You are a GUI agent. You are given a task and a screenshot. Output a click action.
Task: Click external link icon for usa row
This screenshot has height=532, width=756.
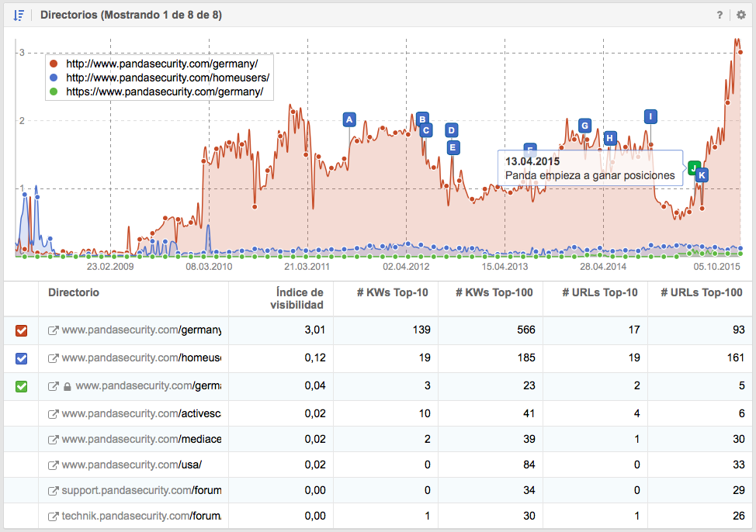click(x=54, y=465)
